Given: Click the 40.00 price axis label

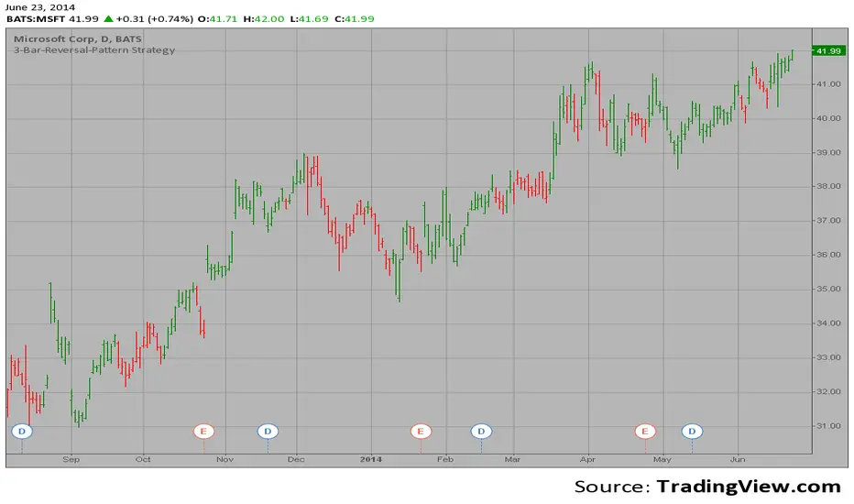Looking at the screenshot, I should 829,118.
